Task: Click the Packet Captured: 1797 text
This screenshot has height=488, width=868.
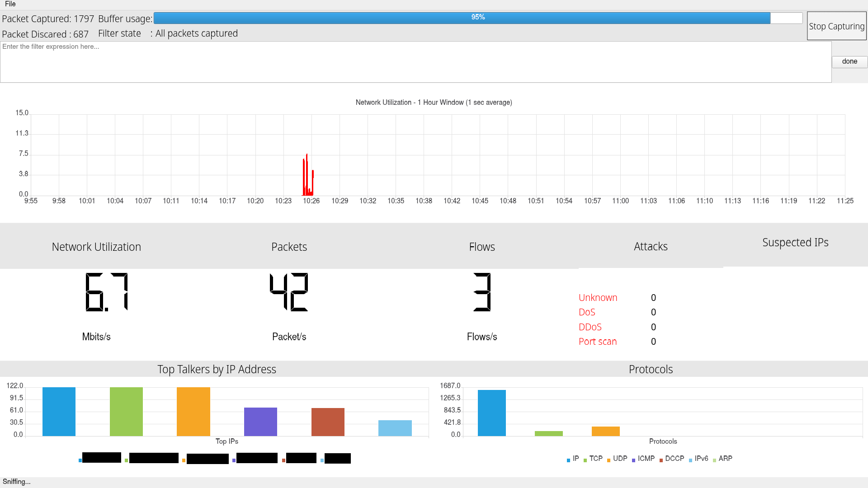Action: pyautogui.click(x=48, y=19)
